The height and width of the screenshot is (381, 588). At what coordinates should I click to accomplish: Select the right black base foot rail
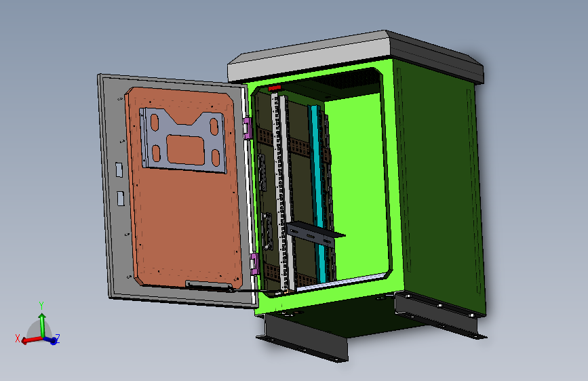[x=439, y=316]
